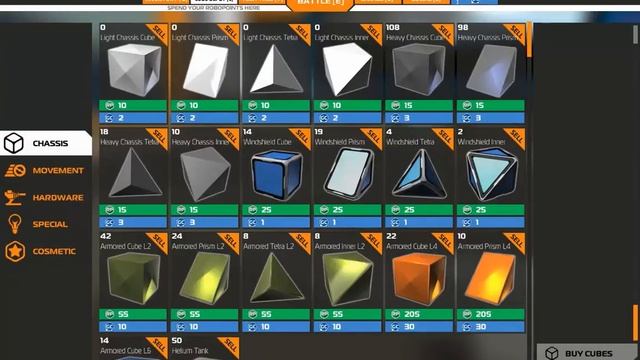Sell the Windshield Cube
The height and width of the screenshot is (360, 640).
click(x=301, y=137)
